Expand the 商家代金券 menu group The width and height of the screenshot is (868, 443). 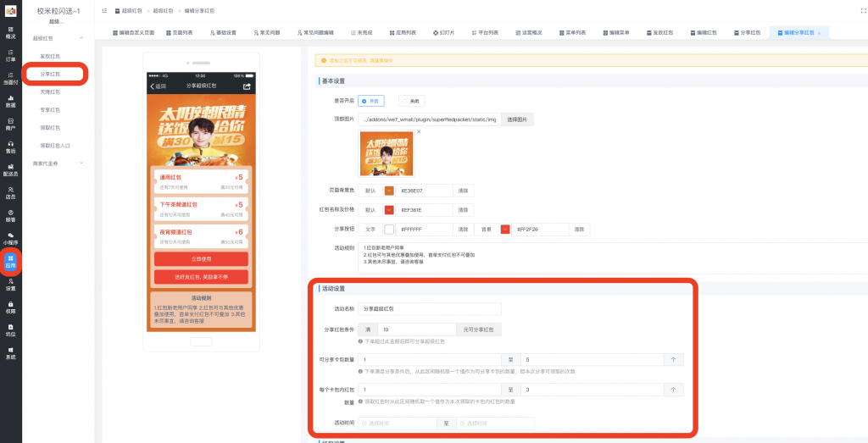(x=82, y=163)
